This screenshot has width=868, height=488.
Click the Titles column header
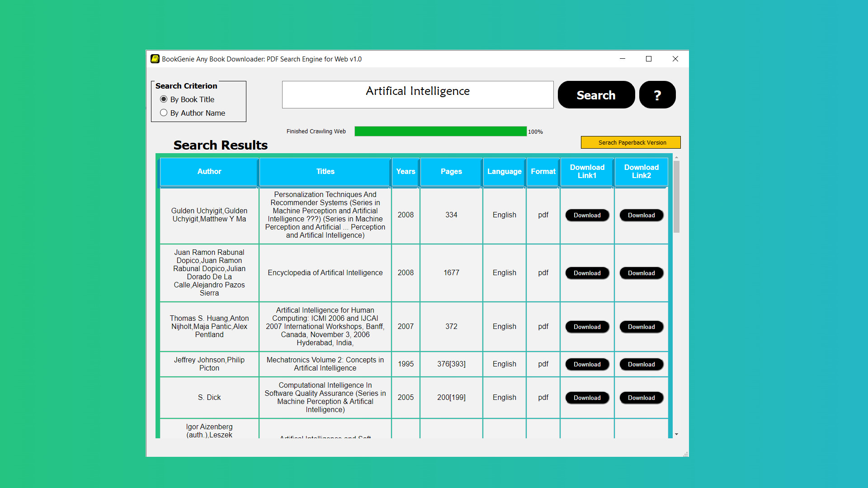click(325, 172)
